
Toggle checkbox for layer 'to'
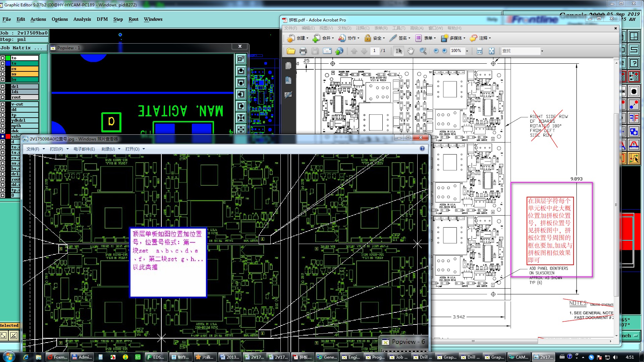3,58
